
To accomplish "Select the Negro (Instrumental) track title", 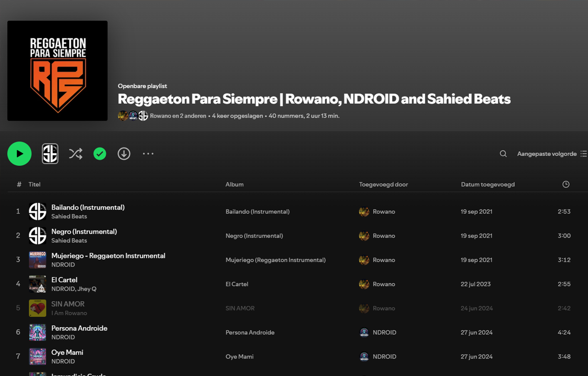I will tap(84, 231).
